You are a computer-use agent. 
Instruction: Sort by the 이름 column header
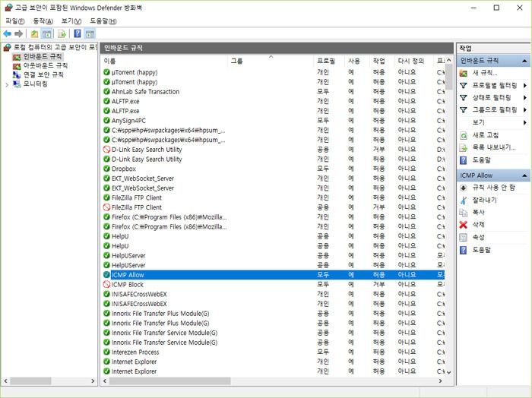pyautogui.click(x=164, y=61)
